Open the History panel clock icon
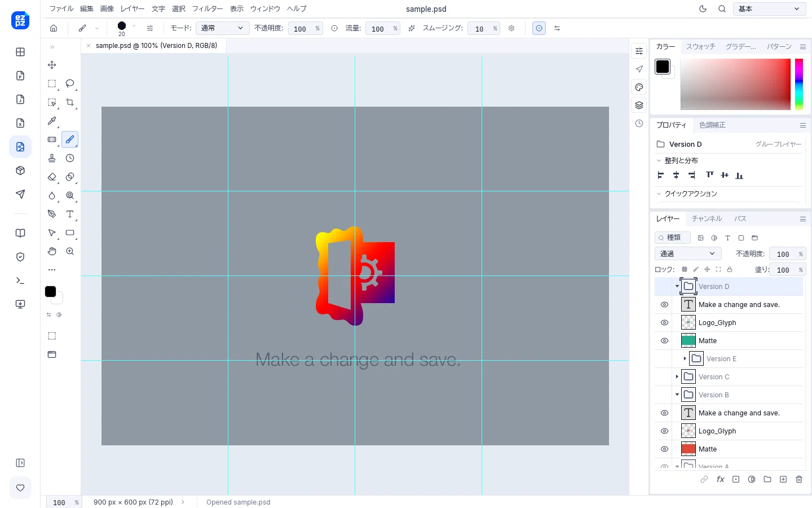 pyautogui.click(x=639, y=123)
